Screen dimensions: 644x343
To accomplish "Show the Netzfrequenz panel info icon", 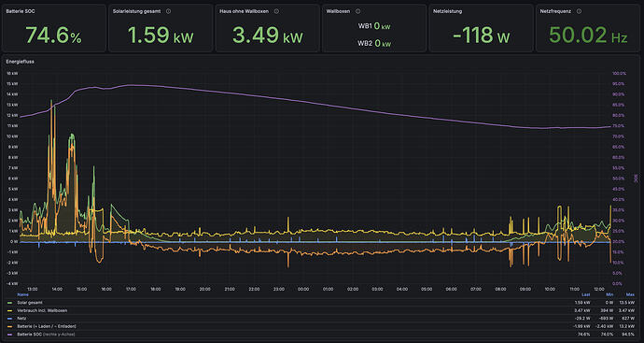I will click(x=579, y=11).
